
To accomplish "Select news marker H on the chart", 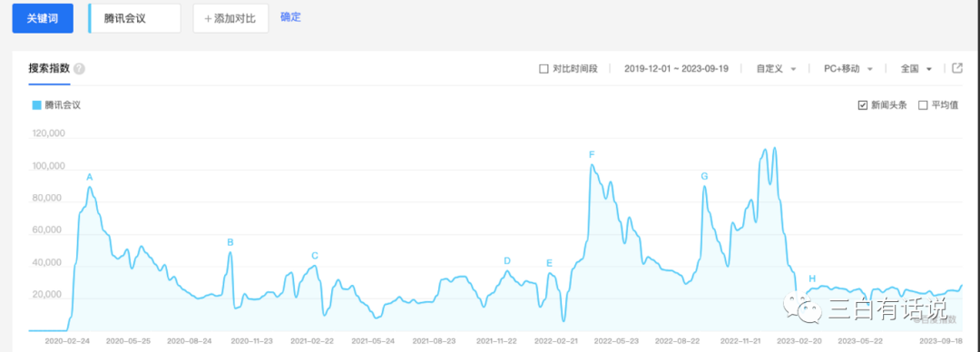I will 812,279.
